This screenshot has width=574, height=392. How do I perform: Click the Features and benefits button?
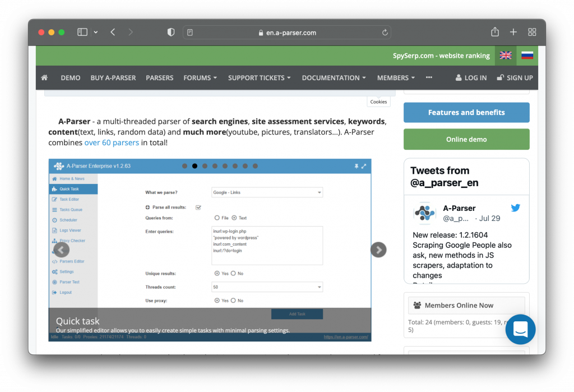(x=466, y=112)
